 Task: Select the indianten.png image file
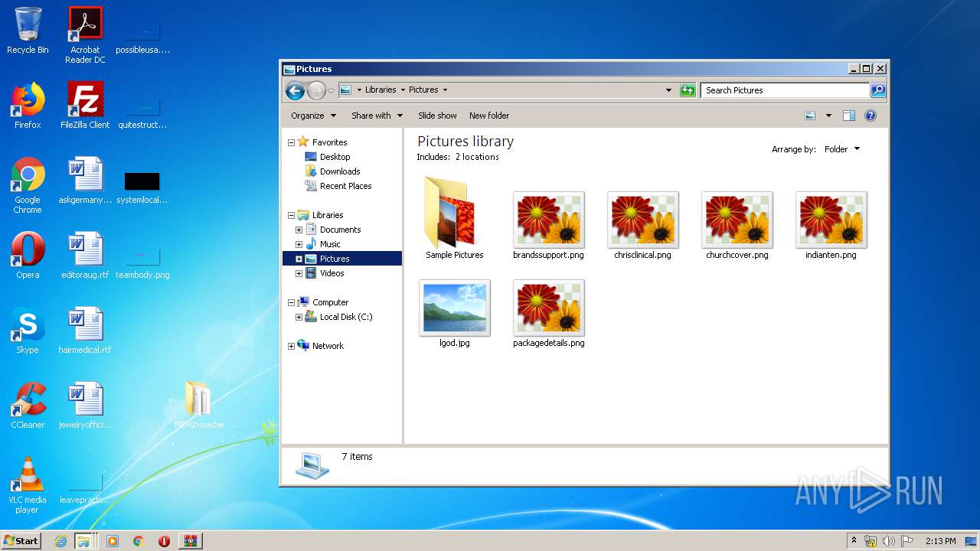pyautogui.click(x=831, y=220)
